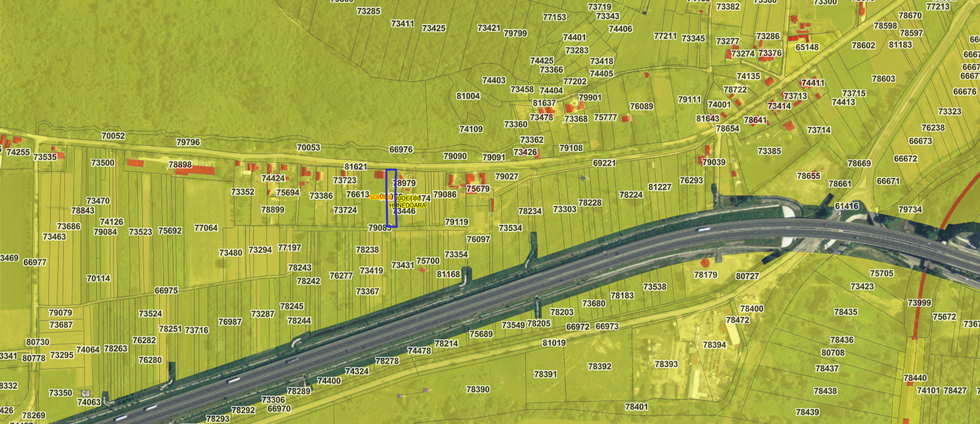The width and height of the screenshot is (980, 424).
Task: Click parcel number 79796
Action: click(x=188, y=142)
